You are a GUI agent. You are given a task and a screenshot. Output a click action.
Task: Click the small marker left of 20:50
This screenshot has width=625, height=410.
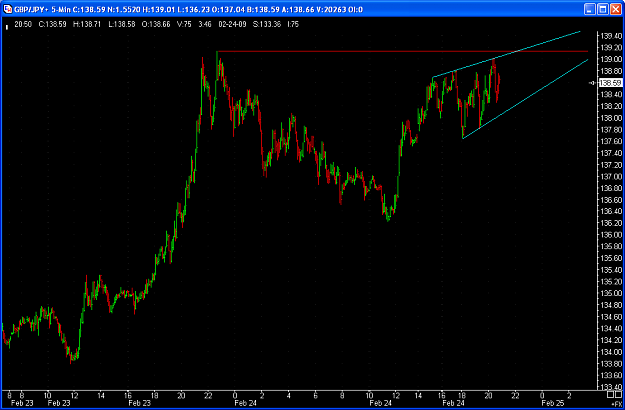coord(7,27)
